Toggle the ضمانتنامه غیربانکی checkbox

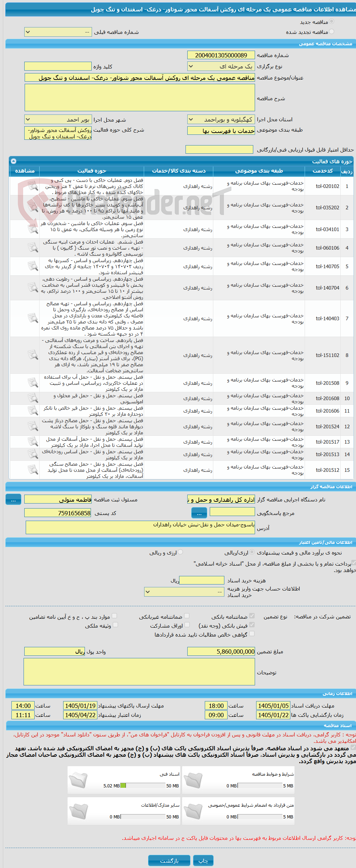(x=187, y=616)
